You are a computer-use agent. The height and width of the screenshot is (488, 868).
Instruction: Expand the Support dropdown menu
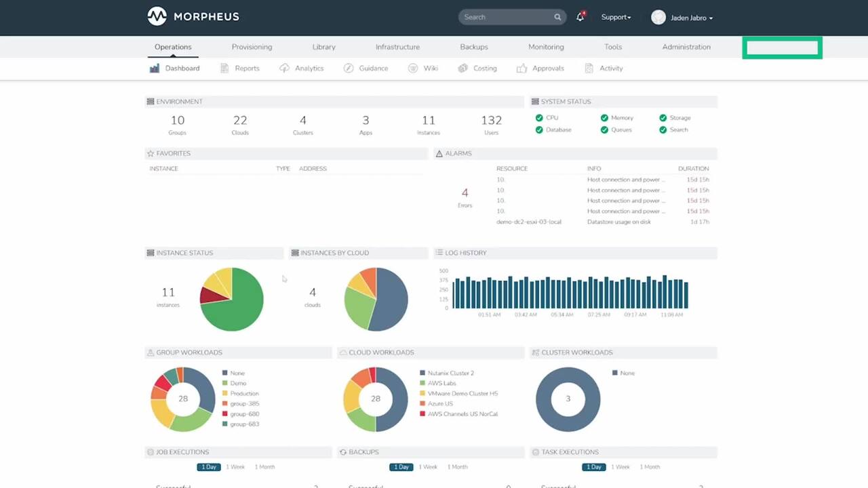(616, 18)
